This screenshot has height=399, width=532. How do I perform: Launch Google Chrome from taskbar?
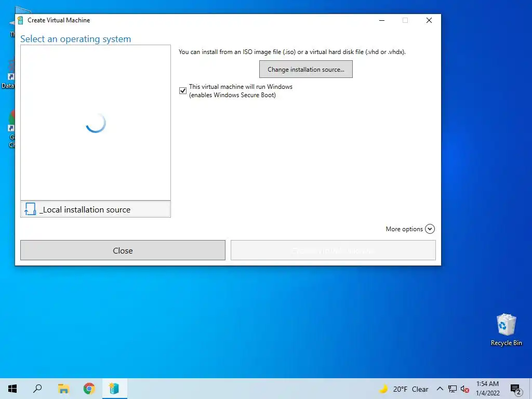89,389
